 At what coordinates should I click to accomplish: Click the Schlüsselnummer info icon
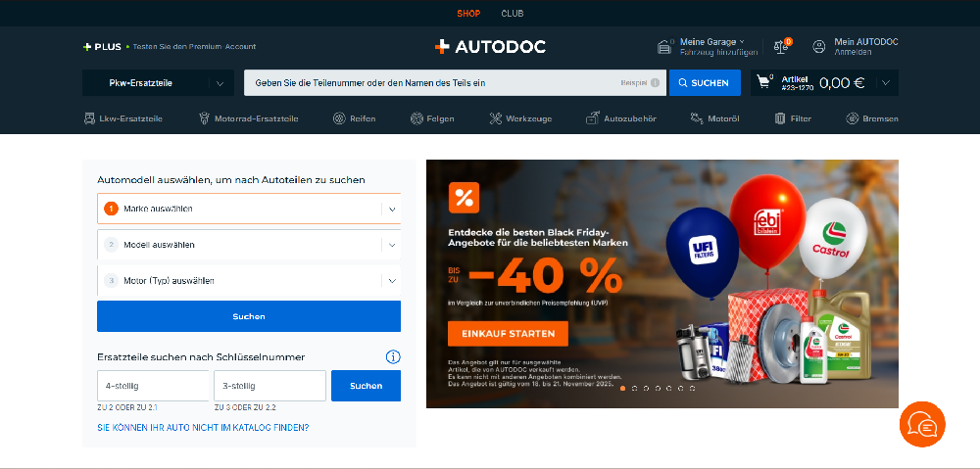393,357
